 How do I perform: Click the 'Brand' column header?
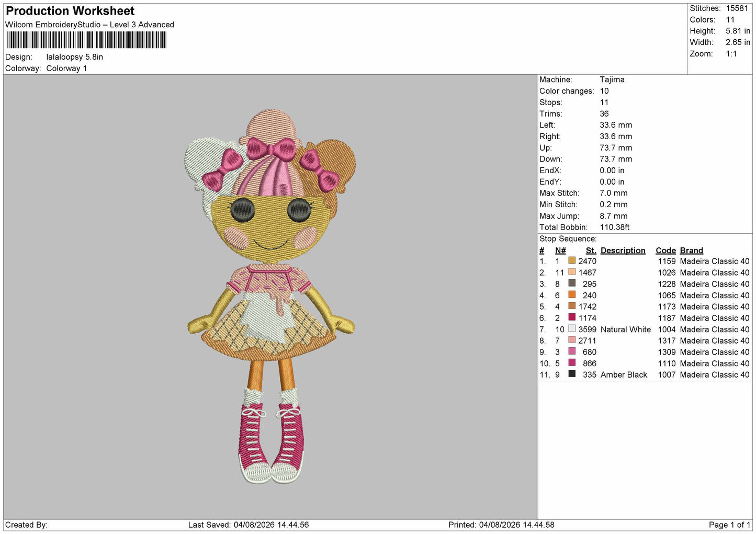pos(692,251)
